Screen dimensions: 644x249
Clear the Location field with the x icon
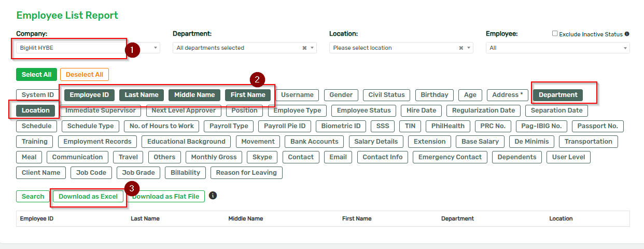point(461,48)
